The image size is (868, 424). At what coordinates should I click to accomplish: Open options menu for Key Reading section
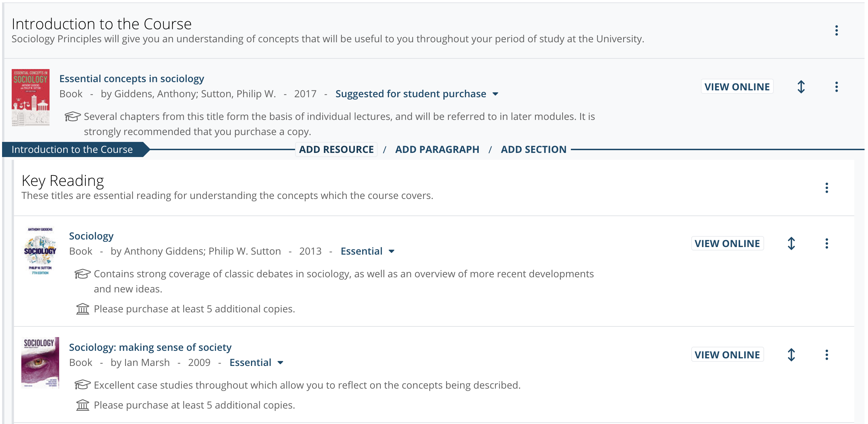pos(826,188)
